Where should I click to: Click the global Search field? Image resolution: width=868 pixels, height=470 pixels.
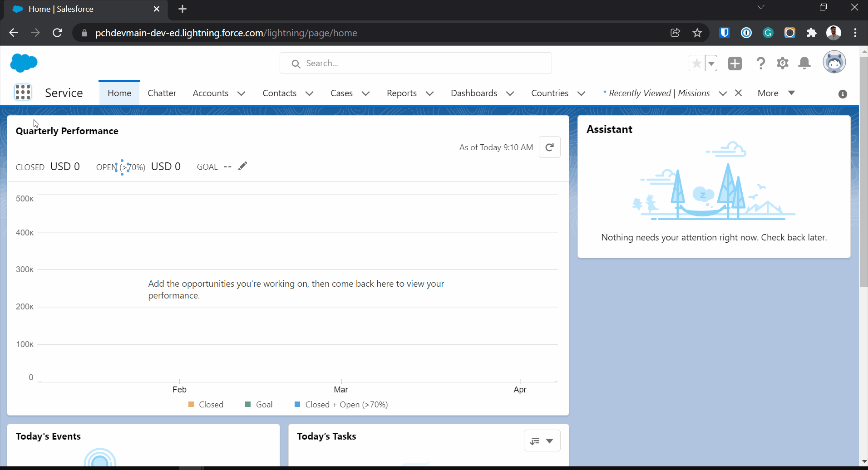pyautogui.click(x=415, y=63)
